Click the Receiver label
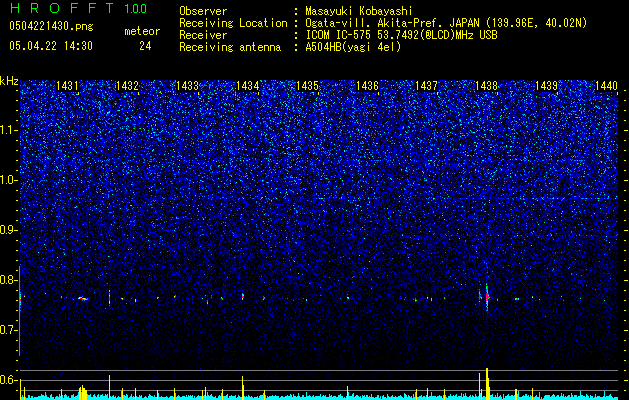This screenshot has height=400, width=629. coord(203,35)
